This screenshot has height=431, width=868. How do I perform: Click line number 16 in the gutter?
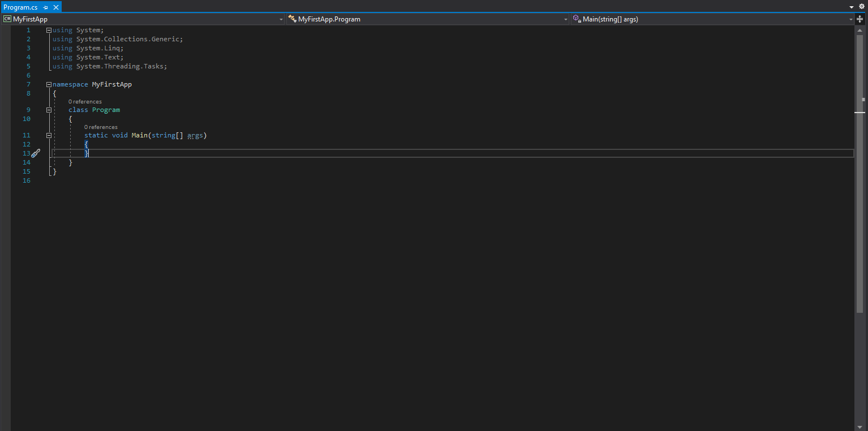tap(26, 180)
